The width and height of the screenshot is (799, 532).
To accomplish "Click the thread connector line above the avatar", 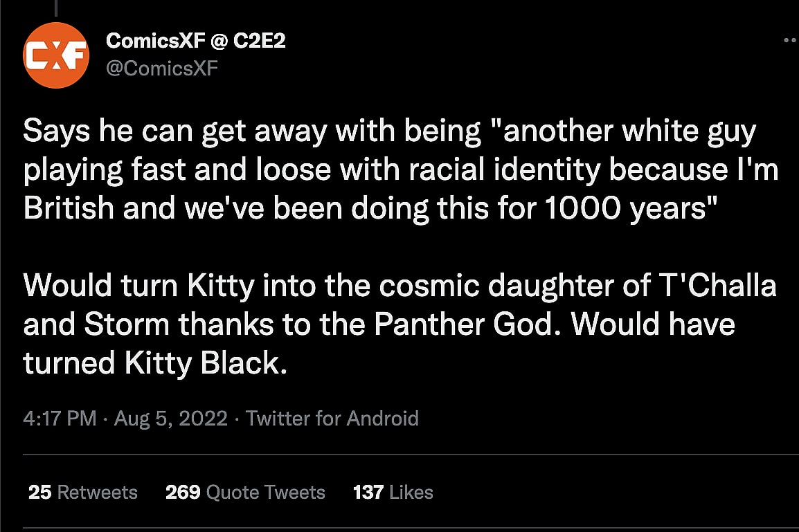I will (55, 7).
